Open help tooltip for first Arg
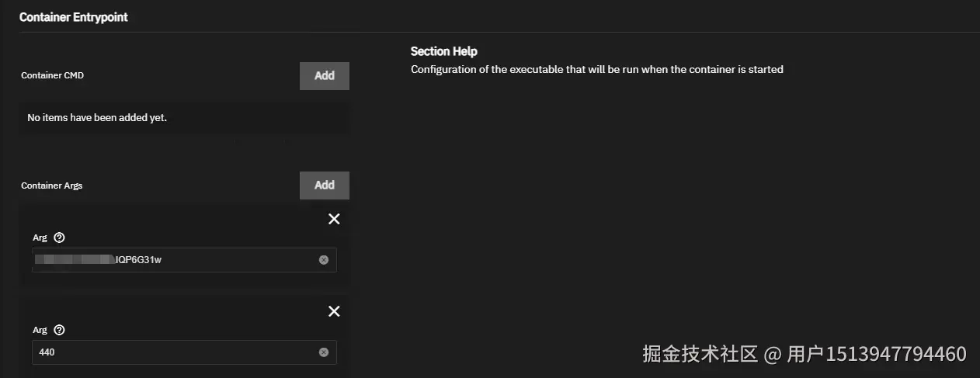The width and height of the screenshot is (980, 378). (60, 238)
